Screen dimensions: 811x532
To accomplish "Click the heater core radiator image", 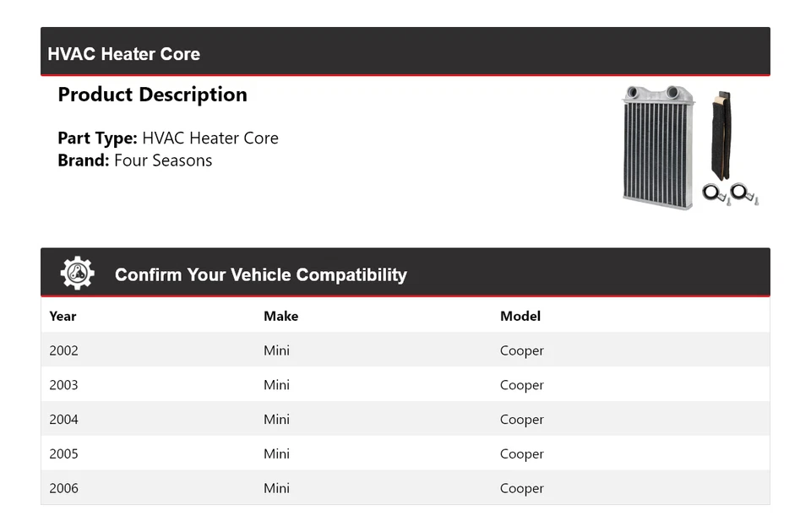I will pyautogui.click(x=657, y=147).
